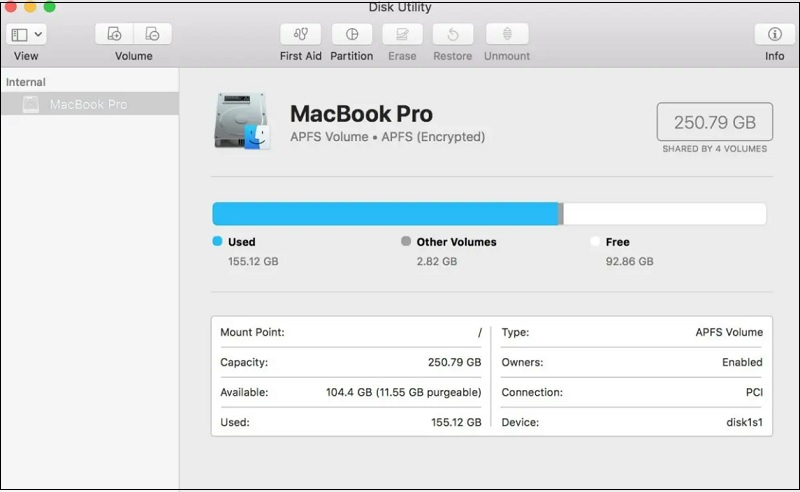Click APFS Volume • APFS (Encrypted) subtitle
Screen dimensions: 800x492
pyautogui.click(x=387, y=137)
